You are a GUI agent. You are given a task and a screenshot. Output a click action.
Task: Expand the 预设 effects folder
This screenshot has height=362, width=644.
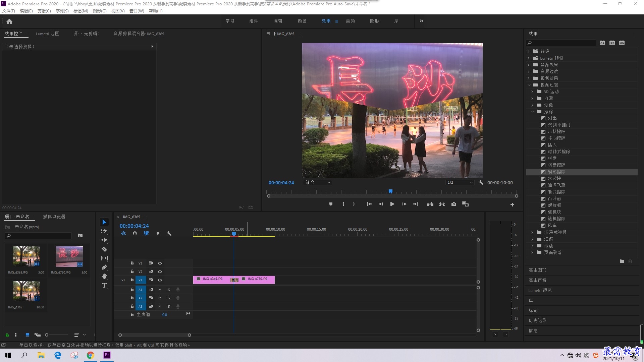coord(529,52)
